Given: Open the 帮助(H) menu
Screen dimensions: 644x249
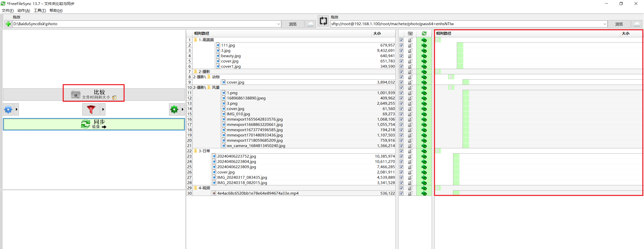Looking at the screenshot, I should [x=56, y=10].
